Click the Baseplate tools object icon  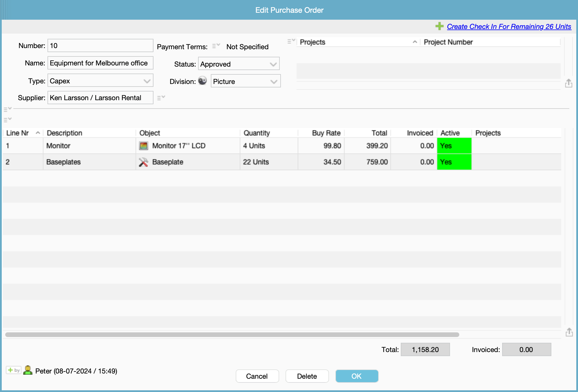pos(143,162)
